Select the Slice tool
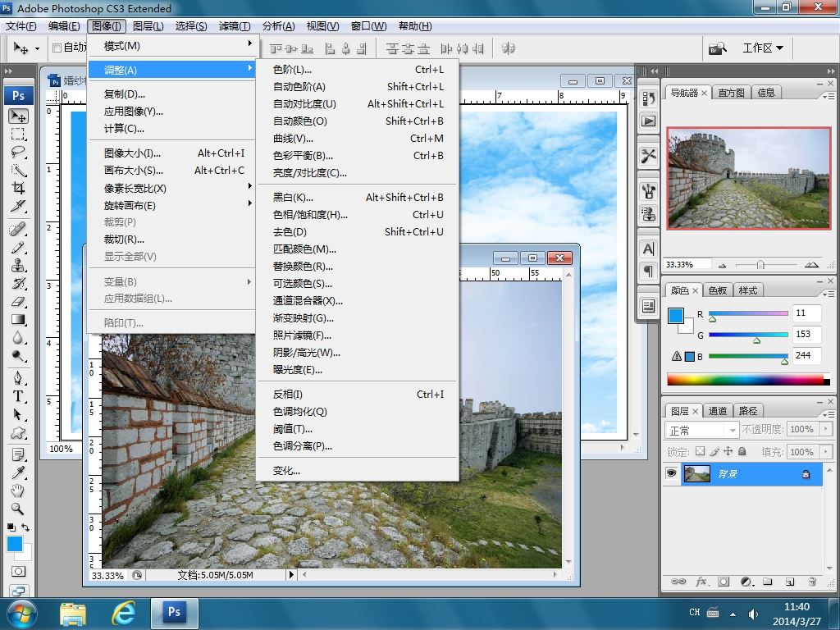The height and width of the screenshot is (630, 840). coord(18,206)
